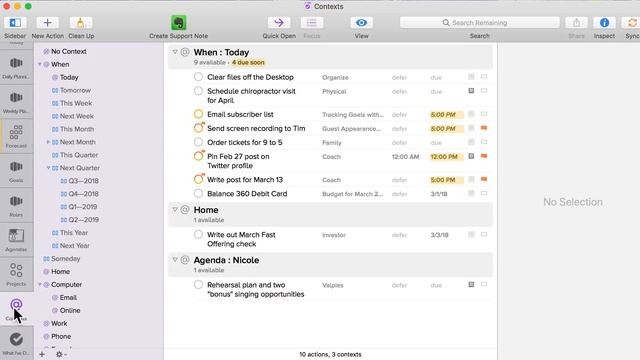Open the Roles perspective tab

click(x=16, y=205)
